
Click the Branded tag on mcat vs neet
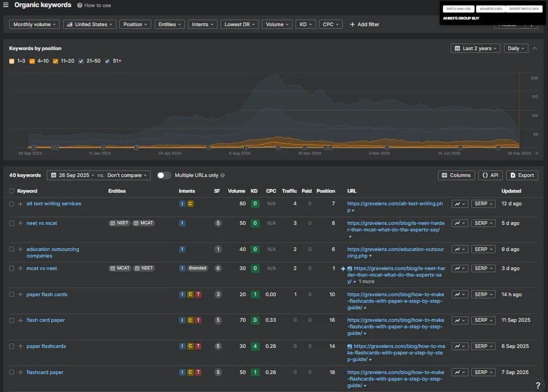coord(198,268)
